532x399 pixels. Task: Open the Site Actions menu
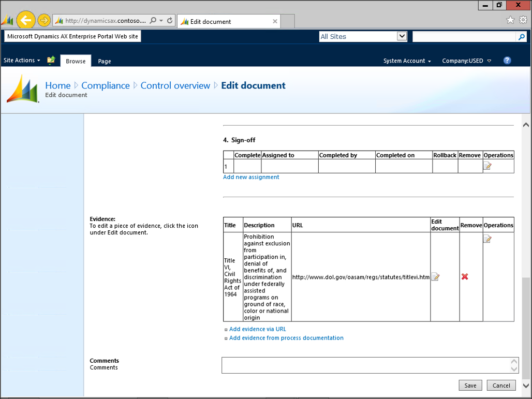(22, 61)
